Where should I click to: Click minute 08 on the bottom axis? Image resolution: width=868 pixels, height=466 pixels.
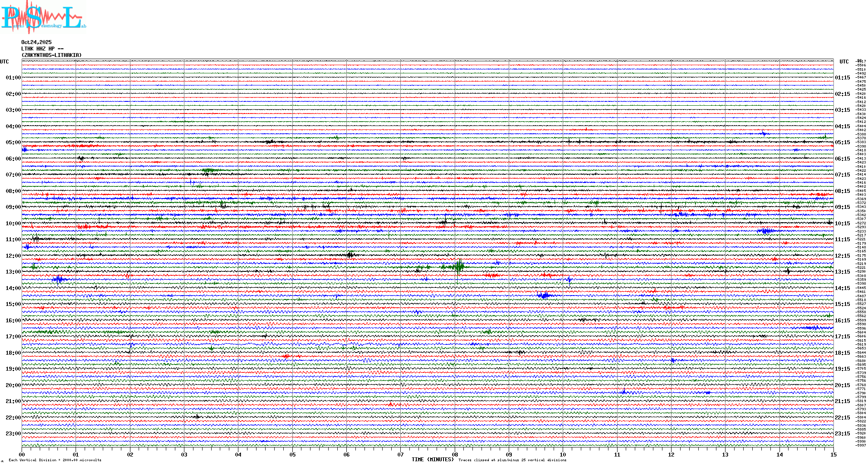tap(455, 454)
